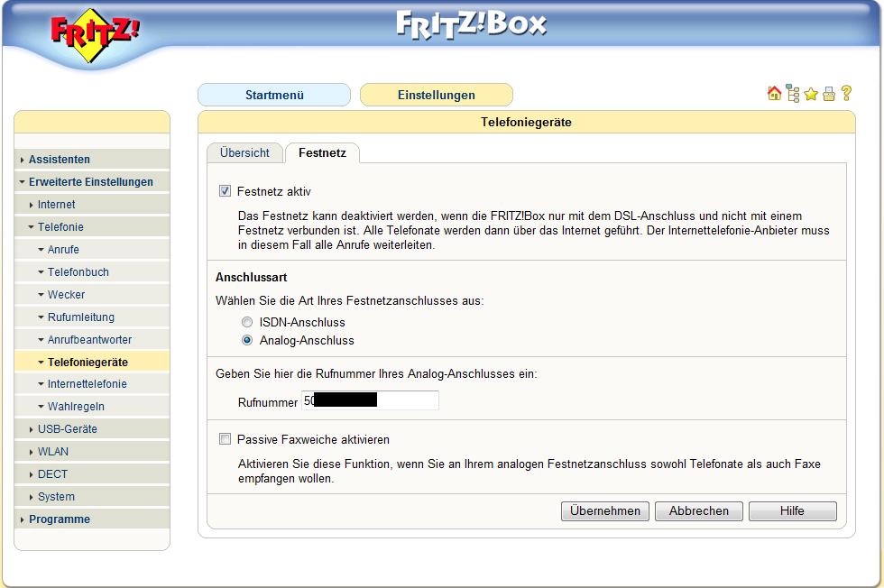The height and width of the screenshot is (588, 884).
Task: Open the Startmenü tab
Action: (274, 95)
